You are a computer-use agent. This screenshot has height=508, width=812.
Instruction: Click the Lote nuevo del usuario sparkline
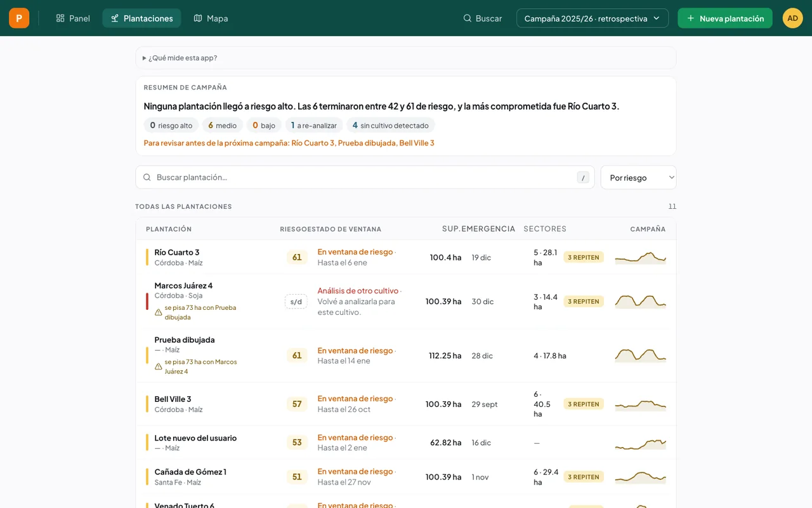pyautogui.click(x=641, y=443)
